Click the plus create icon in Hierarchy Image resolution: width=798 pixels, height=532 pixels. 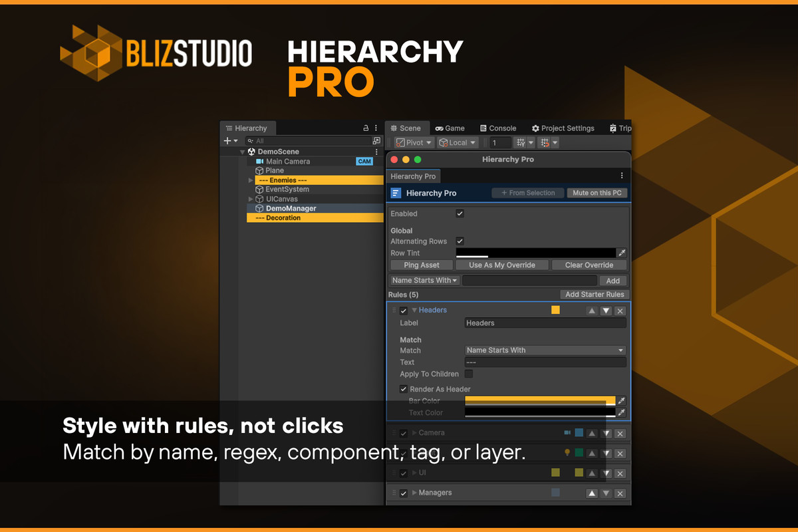(x=227, y=141)
